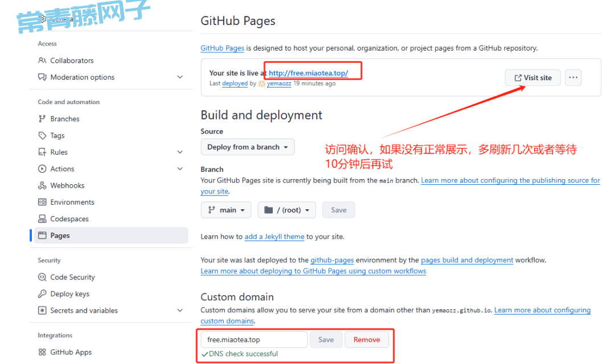Viewport: 615px width, 364px height.
Task: Click the Codespaces icon
Action: 42,218
